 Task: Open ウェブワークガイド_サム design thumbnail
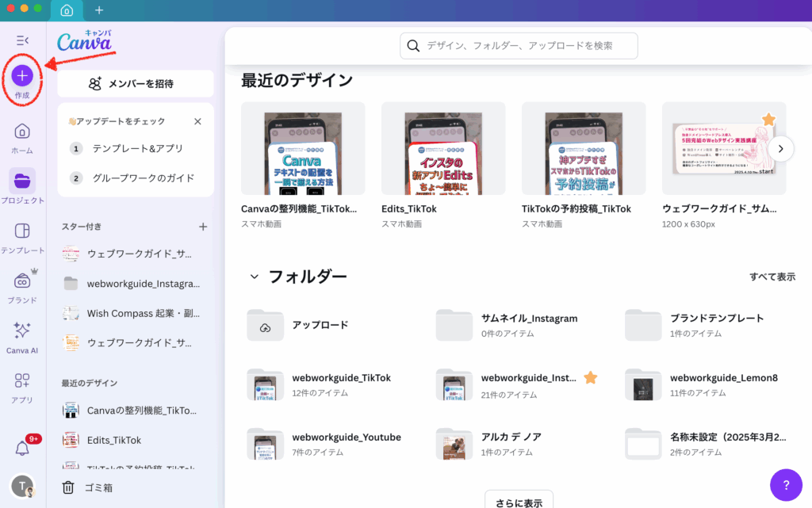[724, 148]
